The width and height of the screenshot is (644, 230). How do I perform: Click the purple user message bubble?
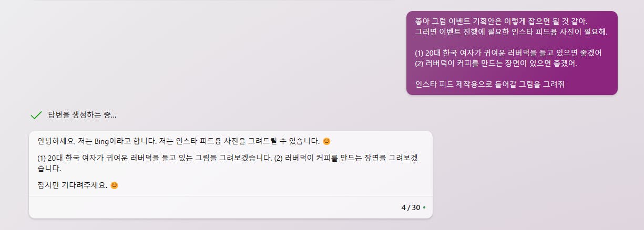point(512,53)
